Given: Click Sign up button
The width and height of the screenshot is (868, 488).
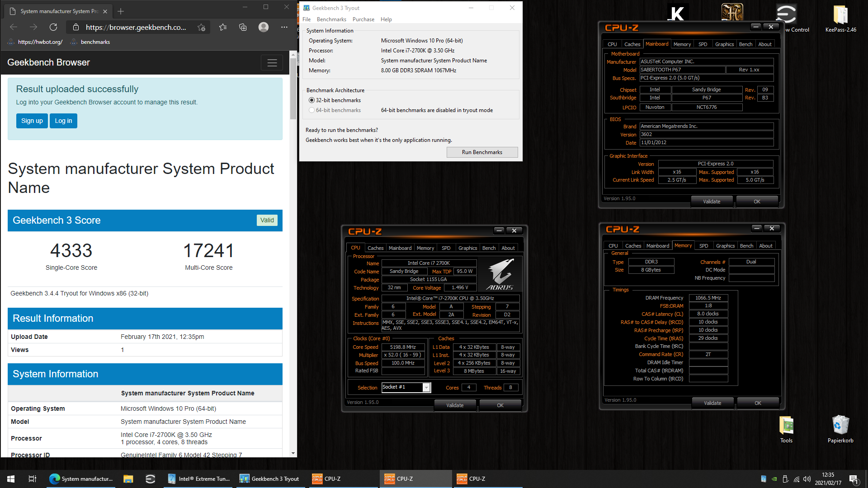Looking at the screenshot, I should coord(32,121).
